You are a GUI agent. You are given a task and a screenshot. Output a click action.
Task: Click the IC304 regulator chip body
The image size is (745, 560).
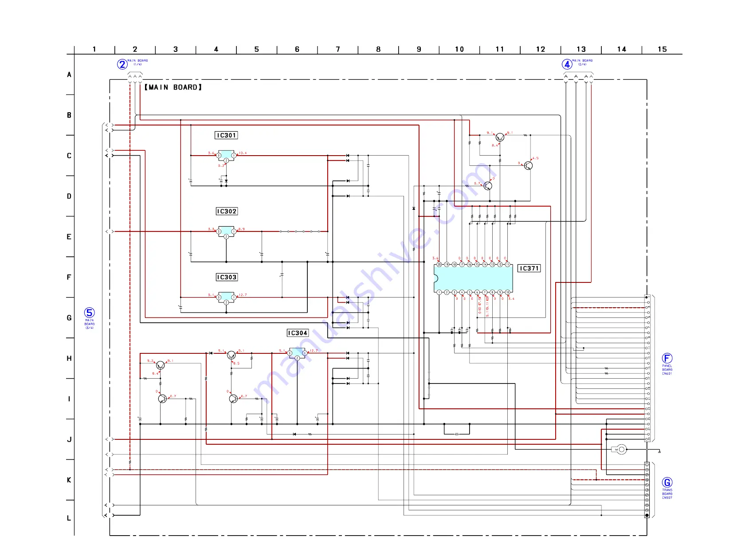click(297, 353)
